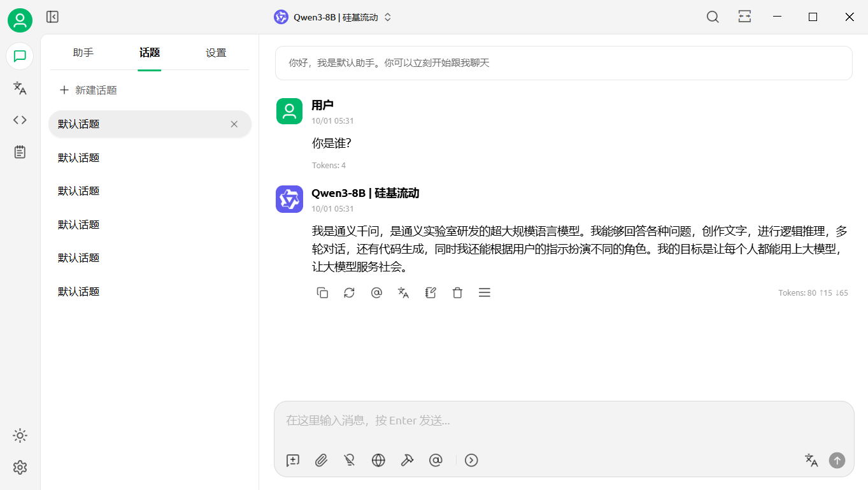Open the Qwen3-8B model selector dropdown
The image size is (868, 490).
[332, 17]
